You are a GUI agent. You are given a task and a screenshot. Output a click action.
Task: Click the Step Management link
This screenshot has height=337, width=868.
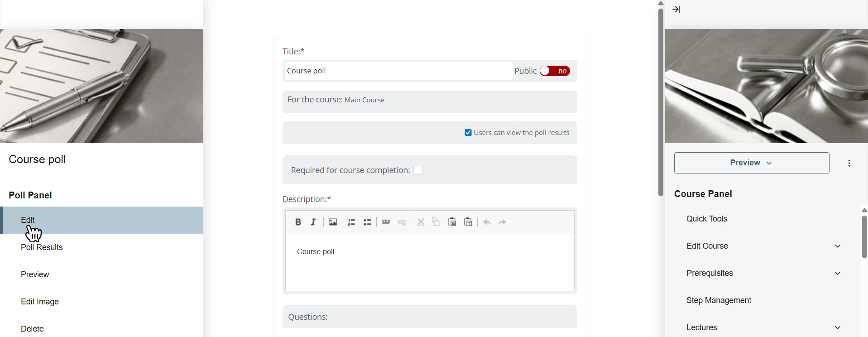coord(719,300)
